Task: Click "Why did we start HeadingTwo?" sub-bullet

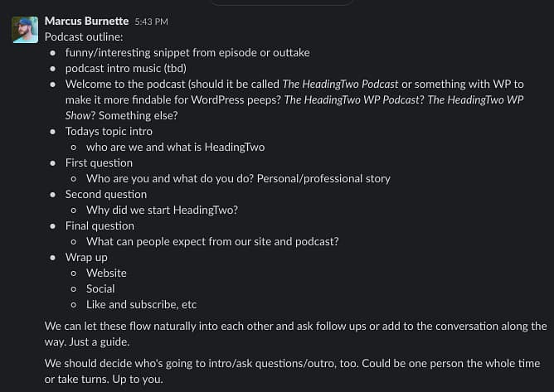Action: coord(162,210)
